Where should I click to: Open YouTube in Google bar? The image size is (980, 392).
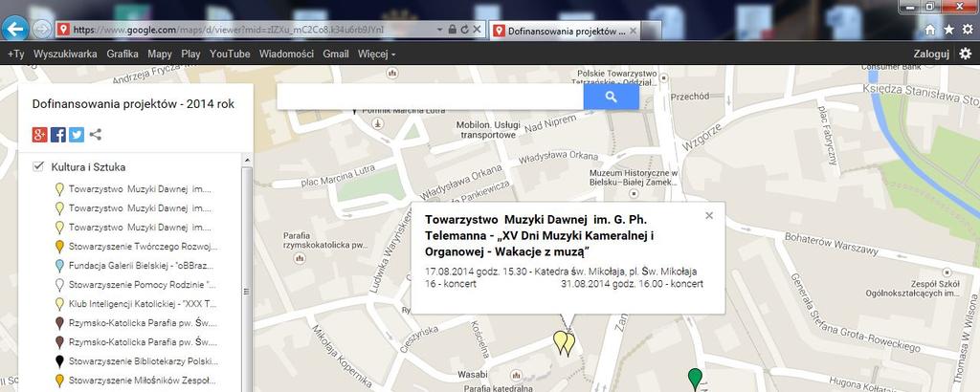(230, 54)
